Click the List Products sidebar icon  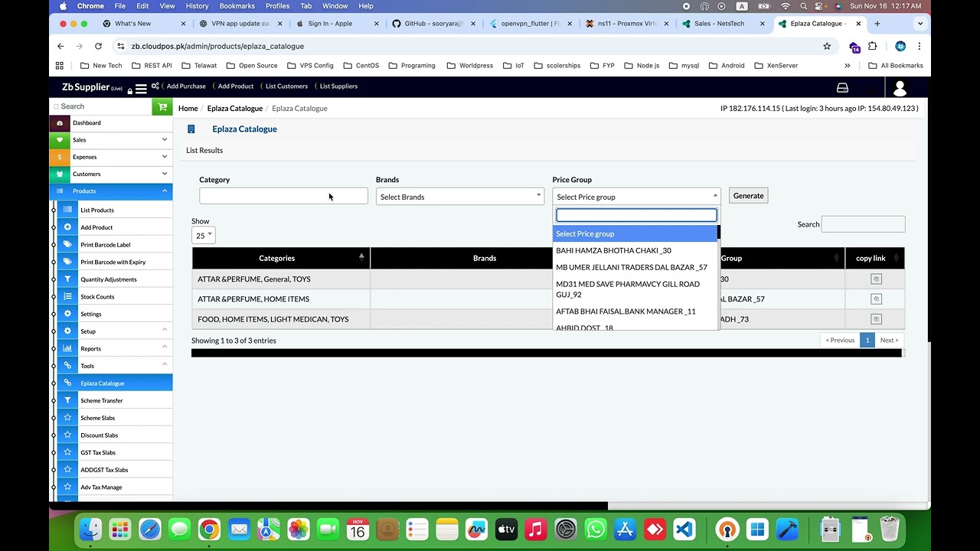point(67,210)
